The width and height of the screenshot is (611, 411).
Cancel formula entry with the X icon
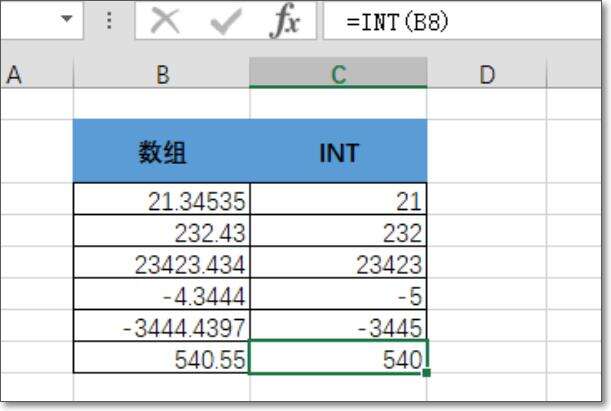[165, 20]
